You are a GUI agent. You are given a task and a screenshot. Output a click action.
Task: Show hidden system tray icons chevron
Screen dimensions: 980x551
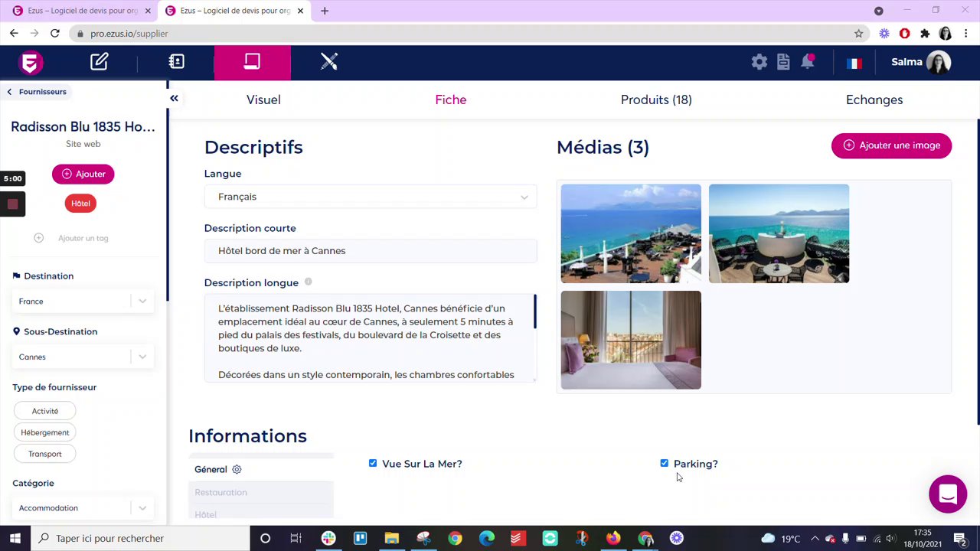pyautogui.click(x=815, y=539)
